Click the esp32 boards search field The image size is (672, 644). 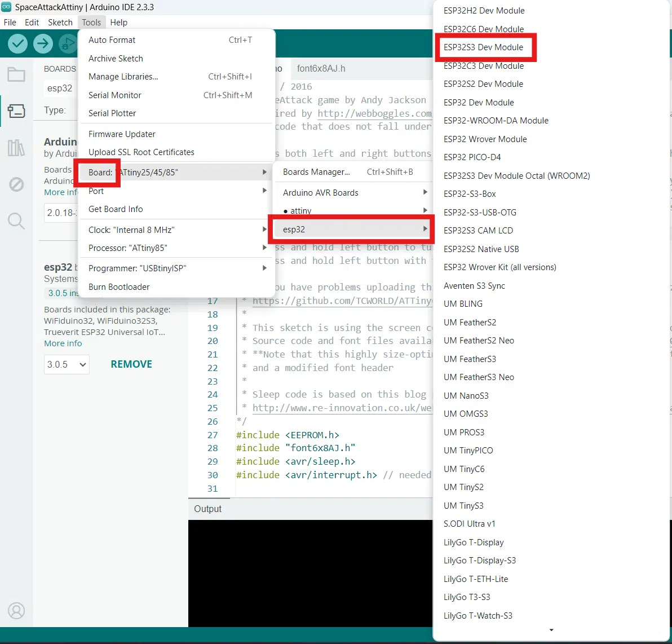pos(61,89)
